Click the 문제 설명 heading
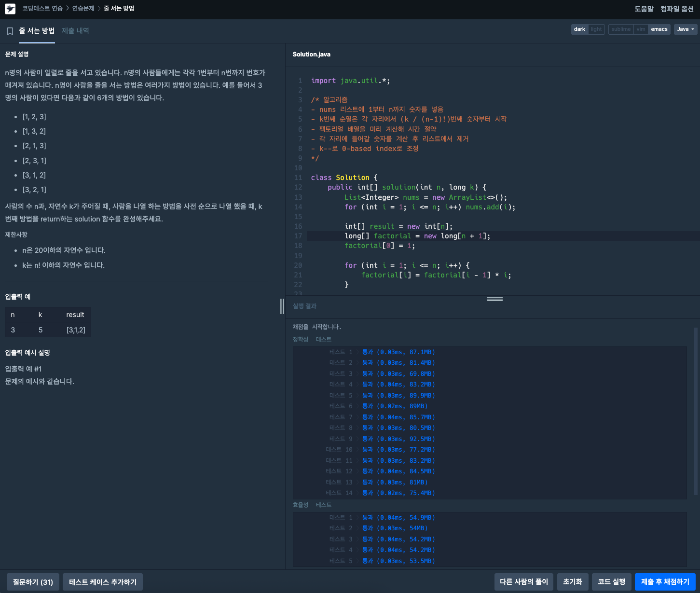This screenshot has height=593, width=700. pyautogui.click(x=17, y=55)
